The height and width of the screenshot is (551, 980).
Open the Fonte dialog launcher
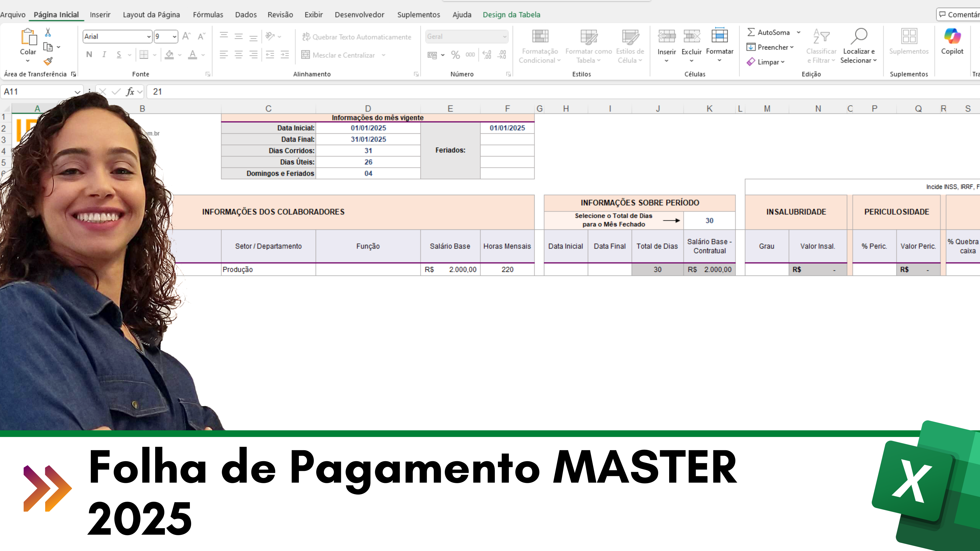point(208,74)
